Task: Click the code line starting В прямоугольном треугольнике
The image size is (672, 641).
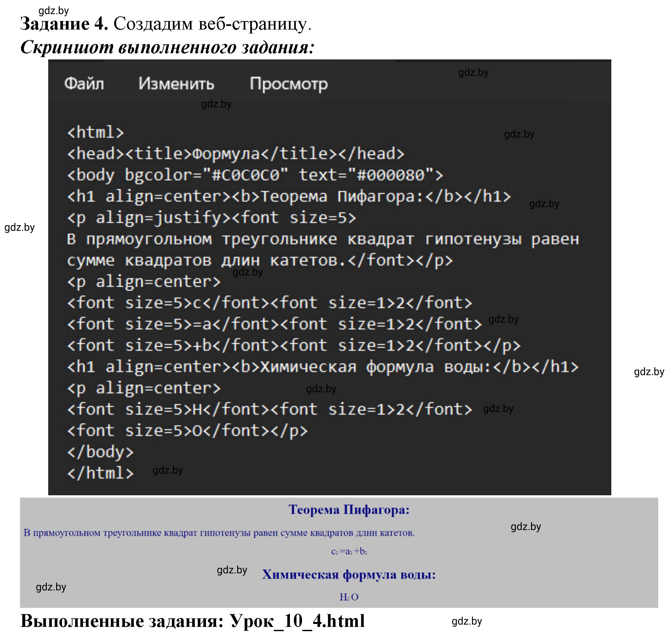Action: point(323,239)
